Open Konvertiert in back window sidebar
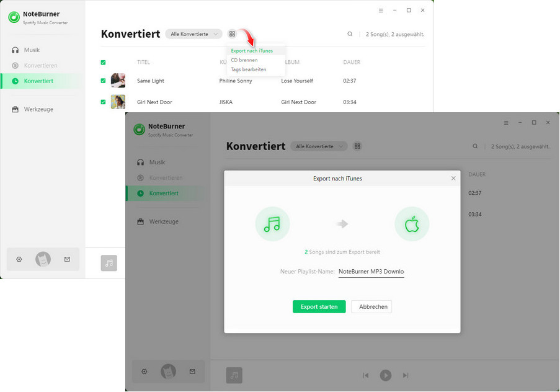 tap(38, 81)
